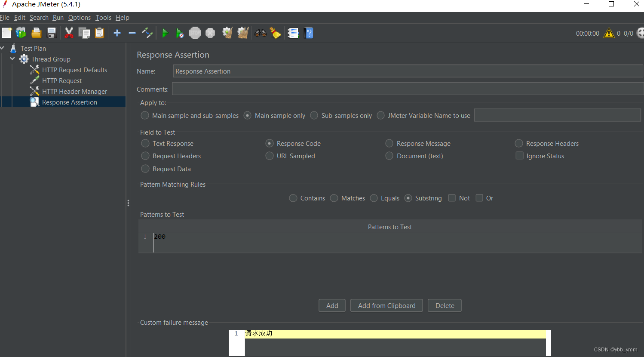Viewport: 644px width, 357px height.
Task: Click the Expand All plus icon
Action: pyautogui.click(x=117, y=33)
